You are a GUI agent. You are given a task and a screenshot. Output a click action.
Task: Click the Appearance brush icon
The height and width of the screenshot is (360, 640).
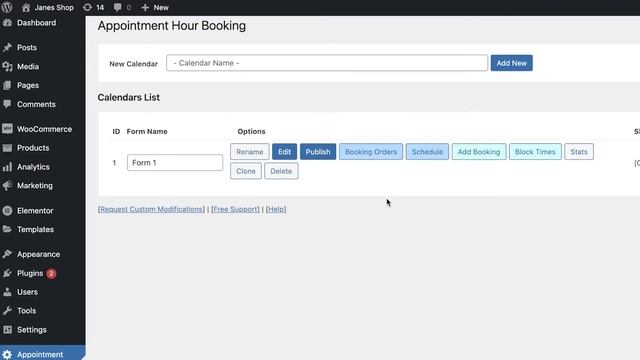(7, 254)
